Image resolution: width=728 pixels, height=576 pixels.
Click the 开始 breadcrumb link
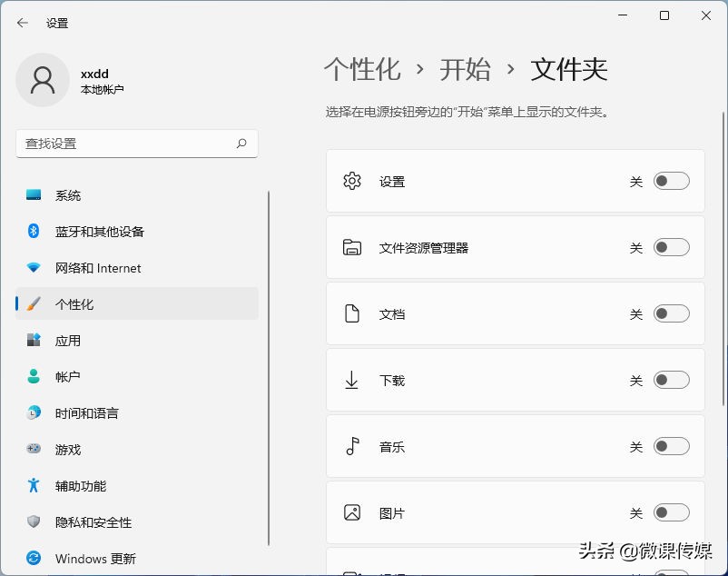[x=465, y=70]
